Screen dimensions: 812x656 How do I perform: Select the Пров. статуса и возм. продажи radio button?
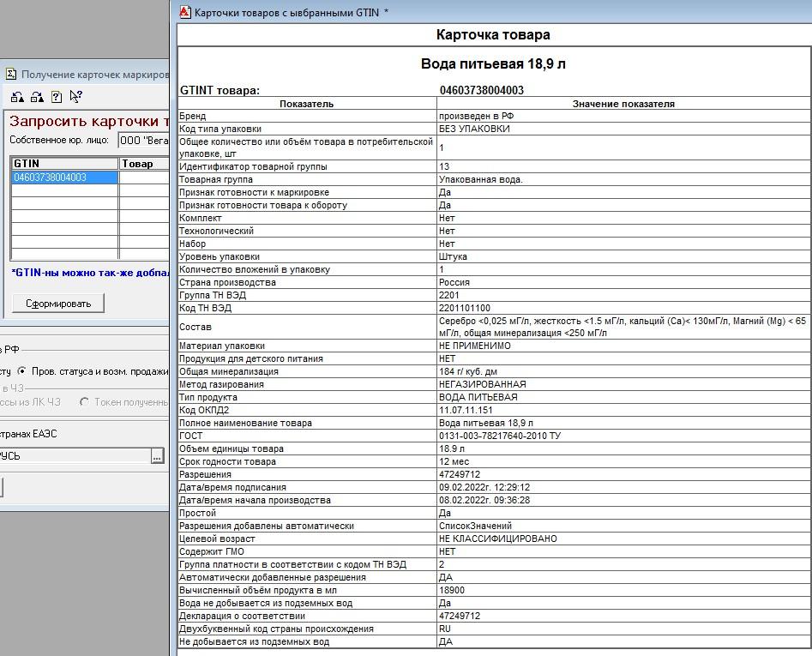tap(22, 371)
